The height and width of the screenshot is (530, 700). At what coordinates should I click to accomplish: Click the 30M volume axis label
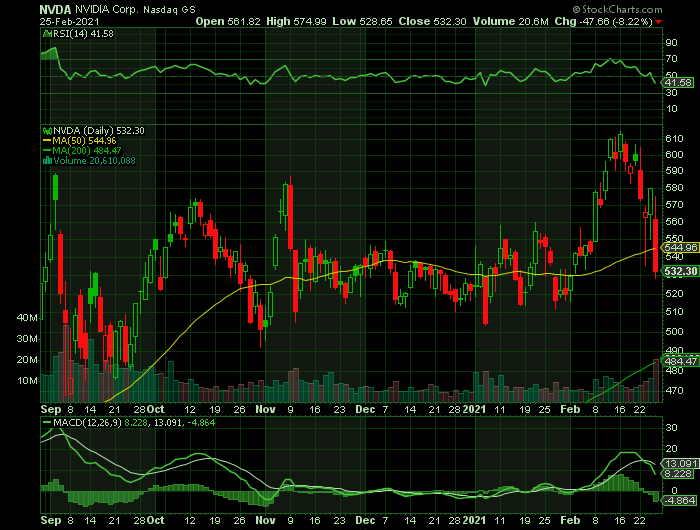(27, 339)
